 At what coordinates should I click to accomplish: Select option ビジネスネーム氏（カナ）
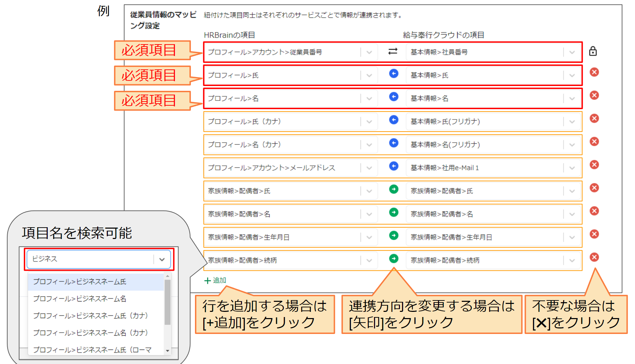(95, 316)
